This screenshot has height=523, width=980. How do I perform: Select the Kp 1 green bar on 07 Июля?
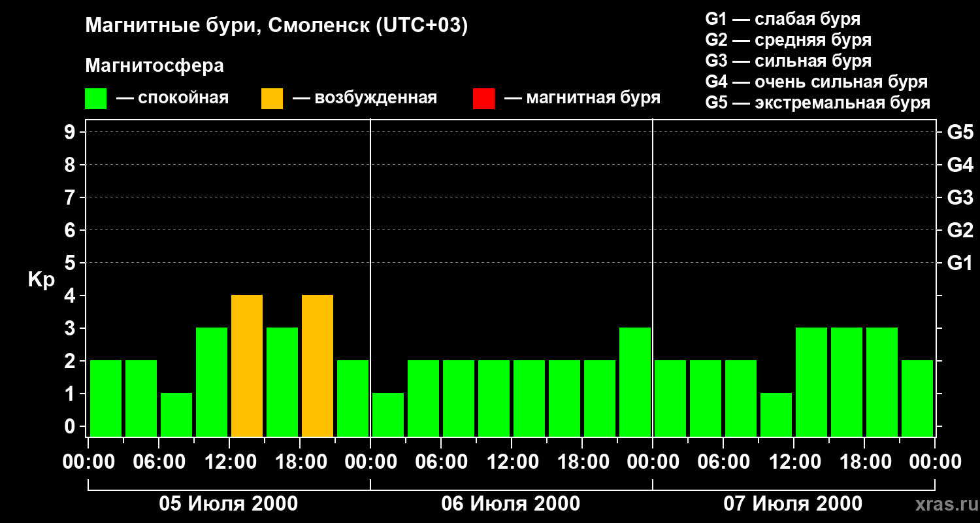click(776, 414)
